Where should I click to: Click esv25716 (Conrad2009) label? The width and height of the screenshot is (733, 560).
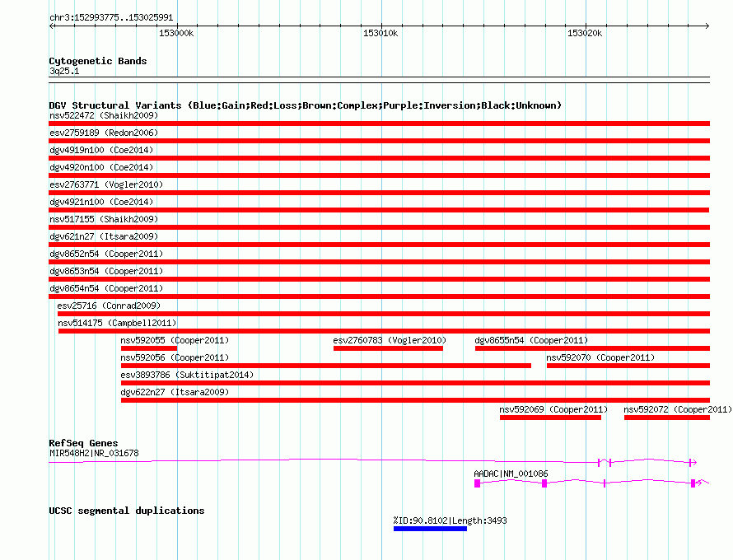point(109,306)
